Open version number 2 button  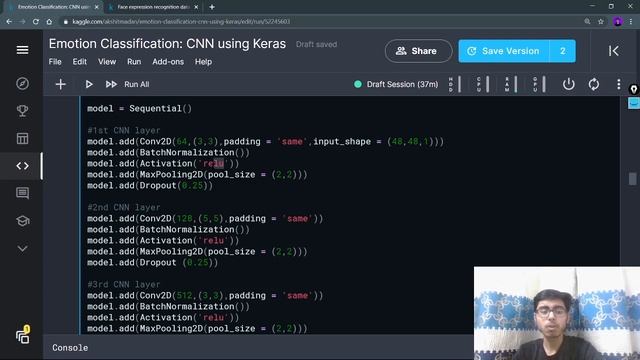click(563, 51)
